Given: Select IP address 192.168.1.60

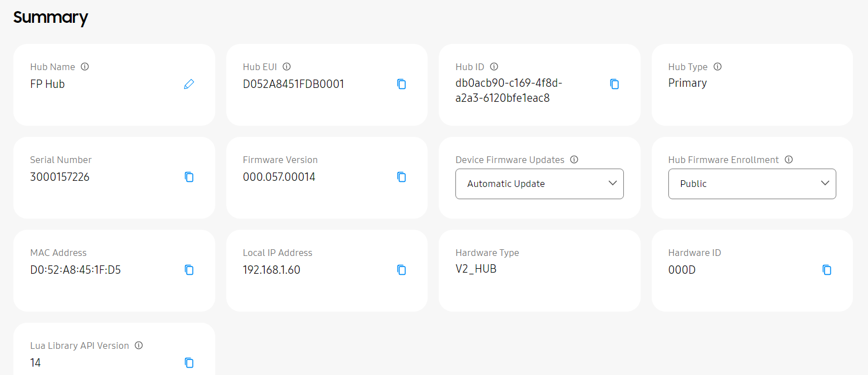Looking at the screenshot, I should (271, 270).
